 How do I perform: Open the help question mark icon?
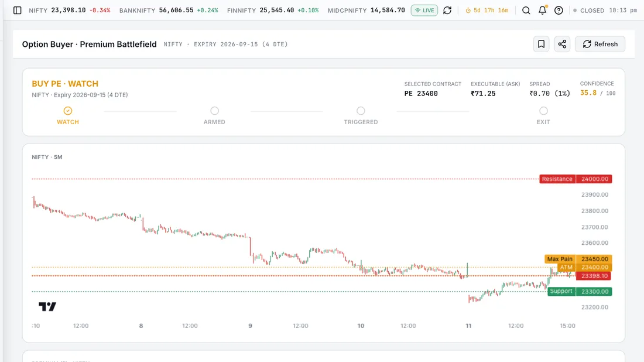pyautogui.click(x=559, y=11)
